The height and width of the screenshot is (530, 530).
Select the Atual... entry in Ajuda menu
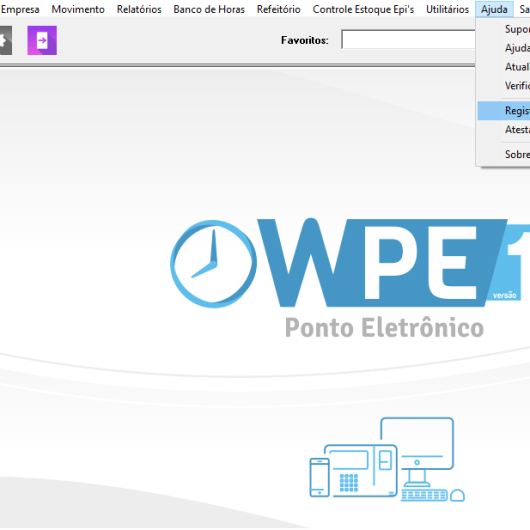click(x=504, y=67)
